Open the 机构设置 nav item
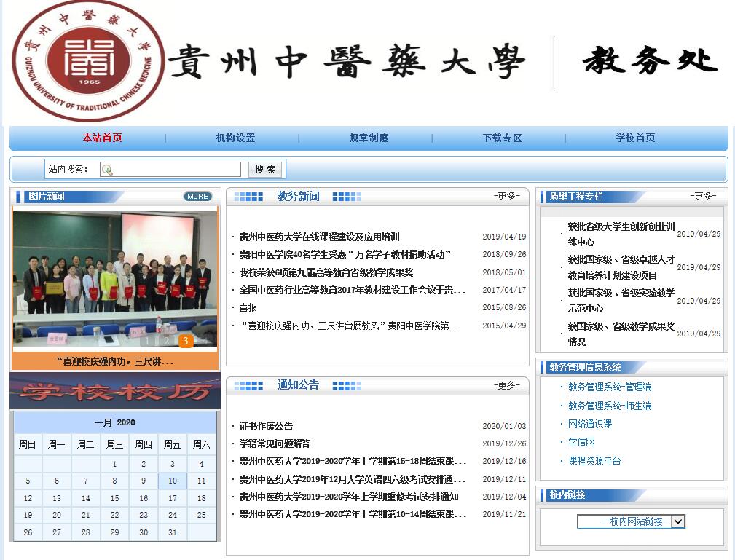 [x=235, y=138]
